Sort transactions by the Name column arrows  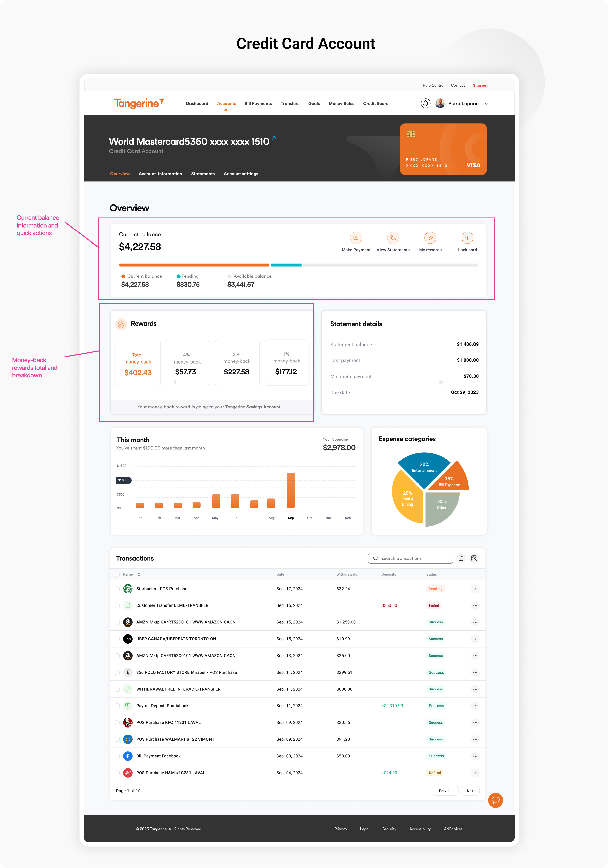[x=139, y=574]
